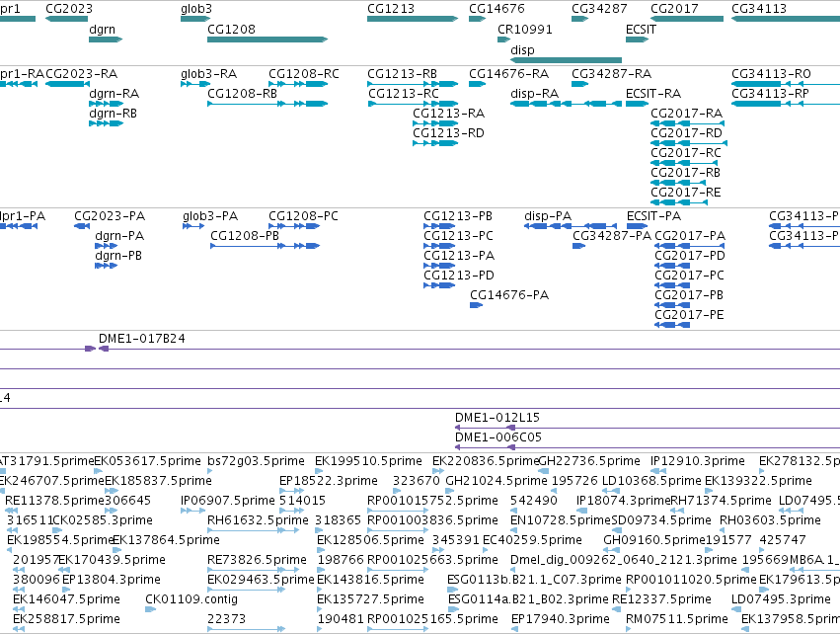Click the CG1213-RC transcript label
840x634 pixels.
(x=404, y=94)
